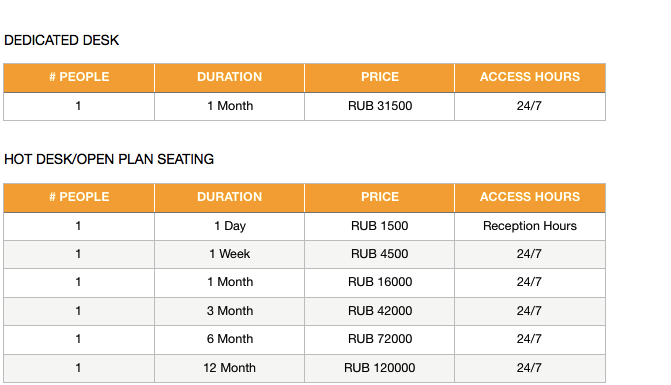Click the DEDICATED DESK heading
This screenshot has width=671, height=385.
pyautogui.click(x=62, y=40)
